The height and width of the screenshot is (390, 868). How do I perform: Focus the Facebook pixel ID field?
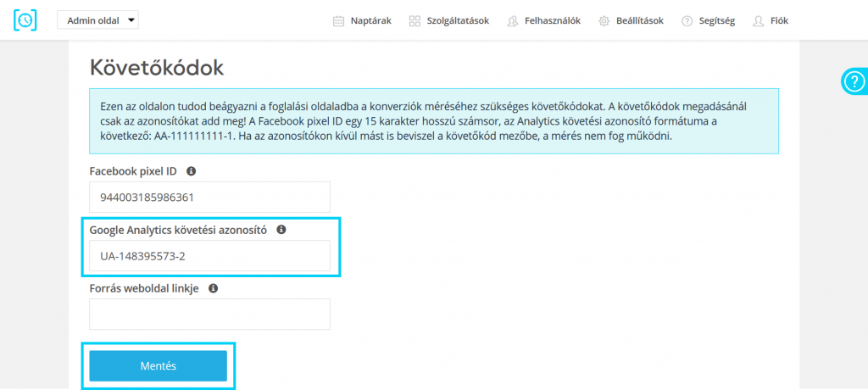210,198
